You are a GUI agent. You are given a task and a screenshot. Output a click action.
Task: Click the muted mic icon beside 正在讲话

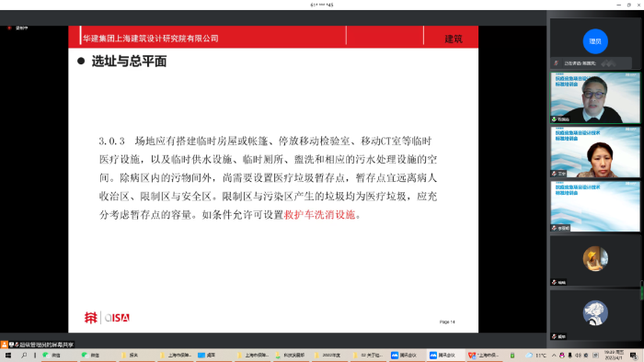[x=556, y=63]
